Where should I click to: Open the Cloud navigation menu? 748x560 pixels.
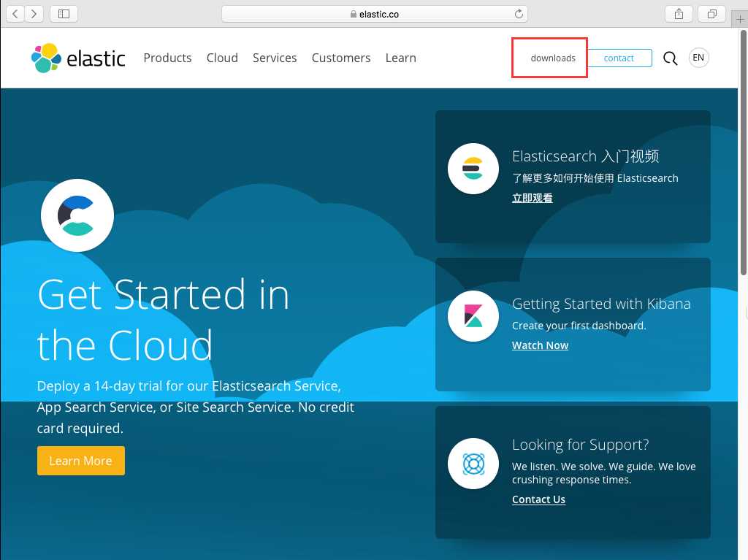pyautogui.click(x=222, y=58)
